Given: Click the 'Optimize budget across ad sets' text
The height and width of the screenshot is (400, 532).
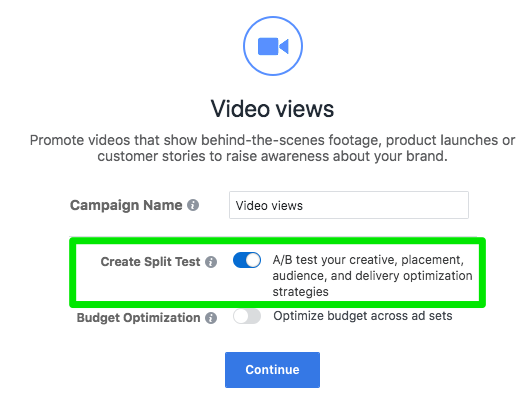Looking at the screenshot, I should [363, 316].
